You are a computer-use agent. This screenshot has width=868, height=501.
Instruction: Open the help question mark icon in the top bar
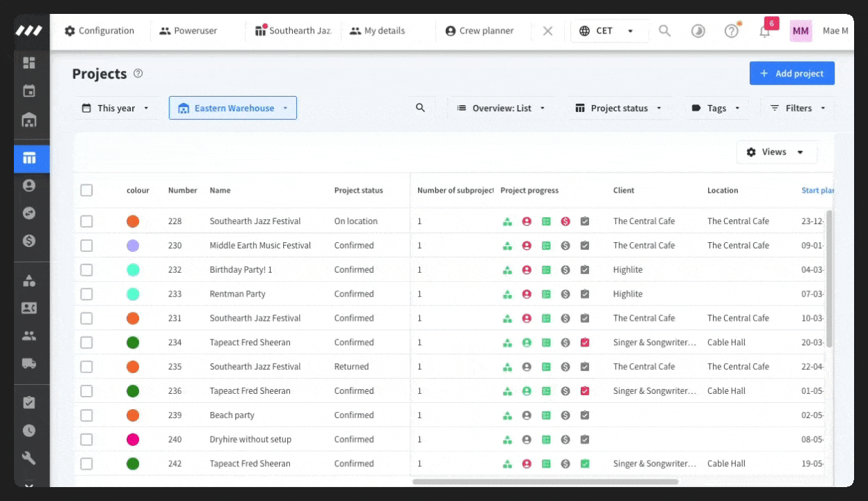(731, 31)
